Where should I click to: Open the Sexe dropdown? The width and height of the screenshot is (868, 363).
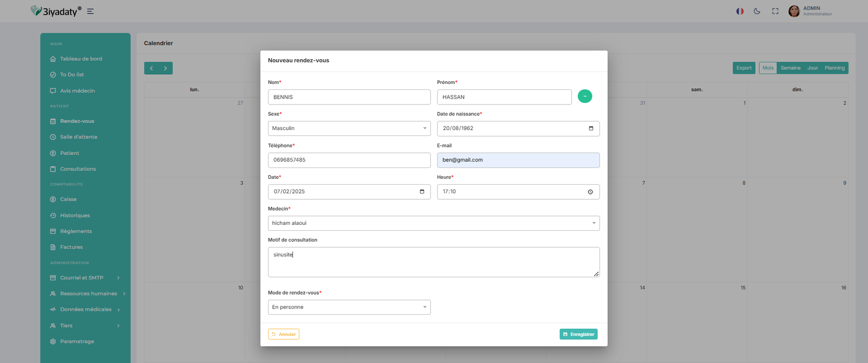tap(349, 128)
